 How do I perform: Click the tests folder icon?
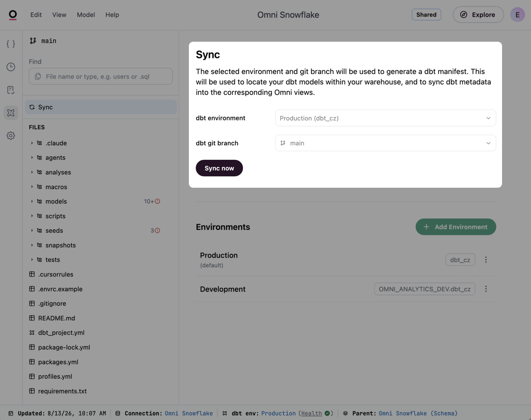pyautogui.click(x=39, y=259)
